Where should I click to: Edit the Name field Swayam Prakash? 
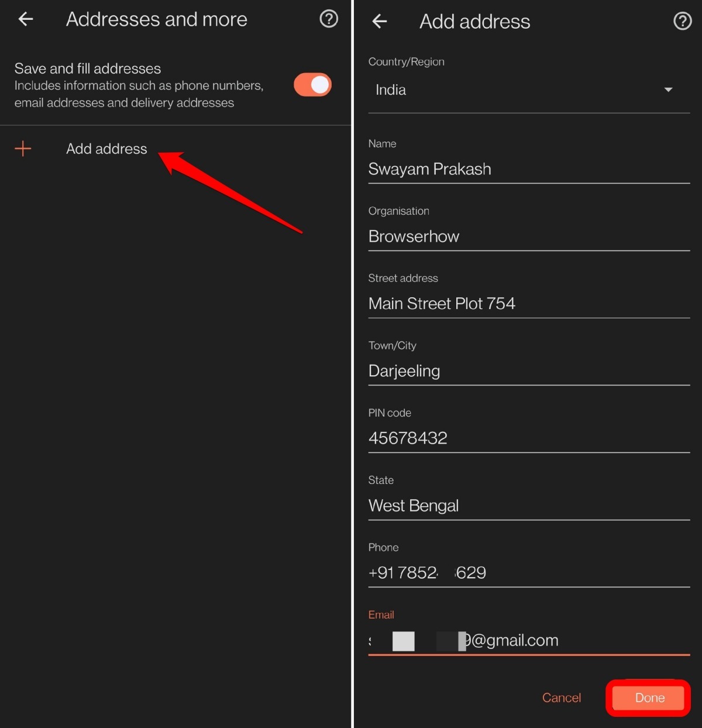pos(529,169)
